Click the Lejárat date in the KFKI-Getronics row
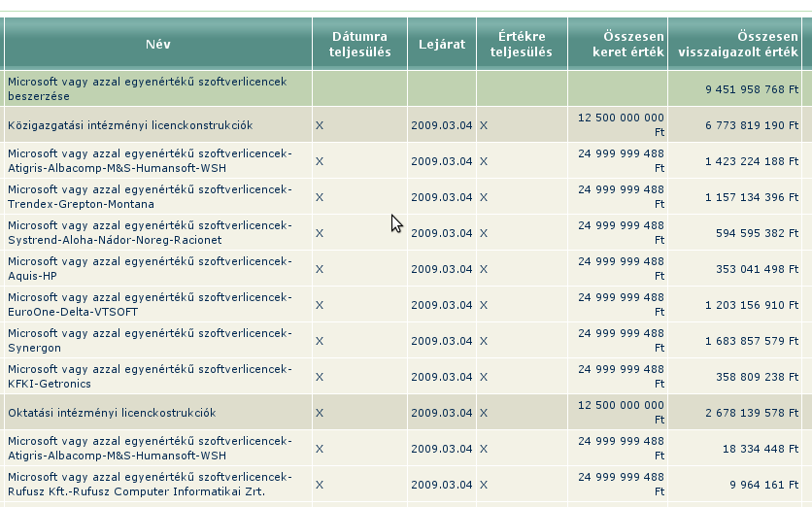Screen dimensions: 812x507 [x=442, y=377]
